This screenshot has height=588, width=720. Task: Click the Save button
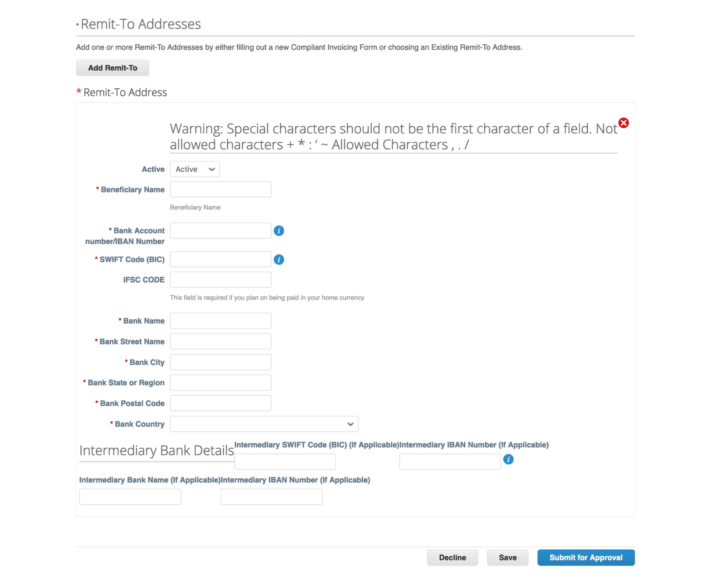tap(507, 557)
